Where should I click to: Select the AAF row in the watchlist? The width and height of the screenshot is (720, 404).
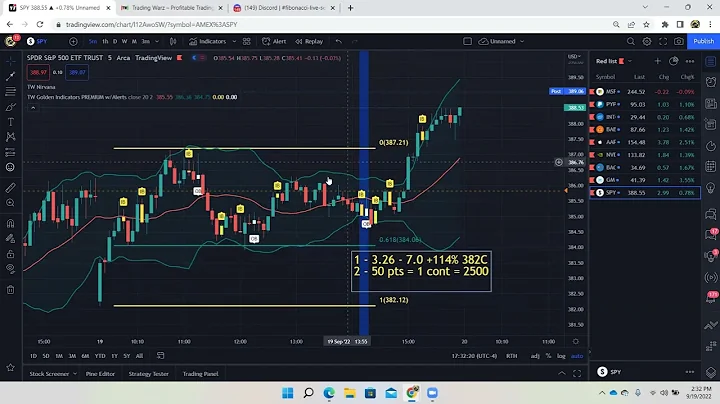click(x=645, y=142)
